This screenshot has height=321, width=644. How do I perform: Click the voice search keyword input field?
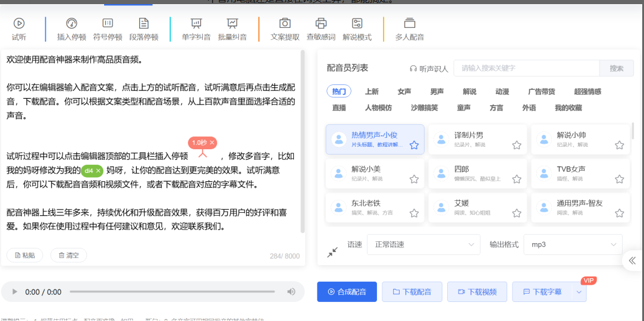526,68
